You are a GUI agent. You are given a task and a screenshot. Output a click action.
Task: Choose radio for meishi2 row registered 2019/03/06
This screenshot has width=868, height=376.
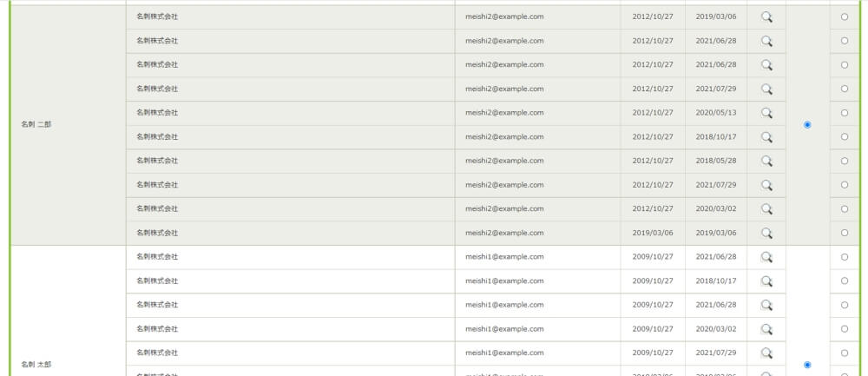click(x=845, y=233)
